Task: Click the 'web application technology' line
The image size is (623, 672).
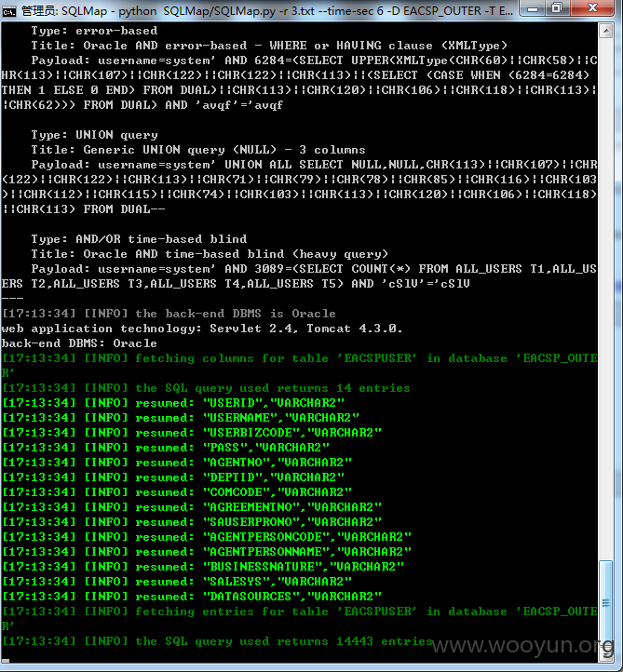Action: [x=202, y=329]
